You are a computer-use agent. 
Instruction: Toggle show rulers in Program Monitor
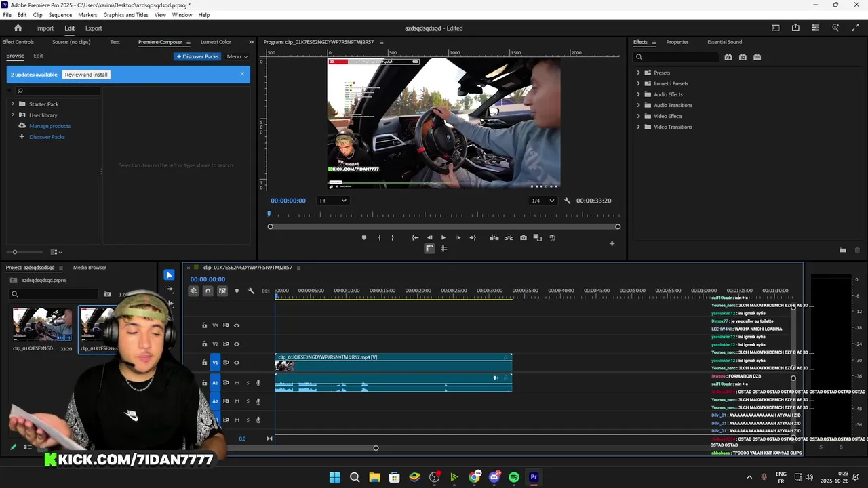pos(429,249)
